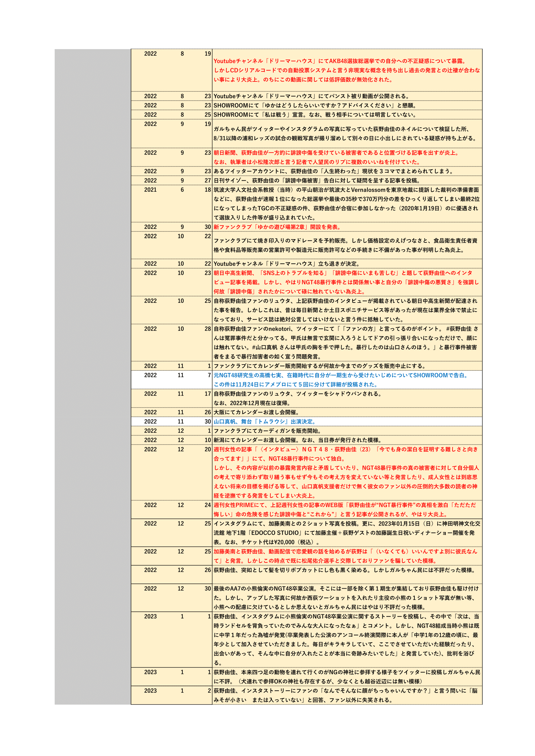Click the blue 元NGT48研究生の高橋七実 entry
The height and width of the screenshot is (756, 535).
347,380
